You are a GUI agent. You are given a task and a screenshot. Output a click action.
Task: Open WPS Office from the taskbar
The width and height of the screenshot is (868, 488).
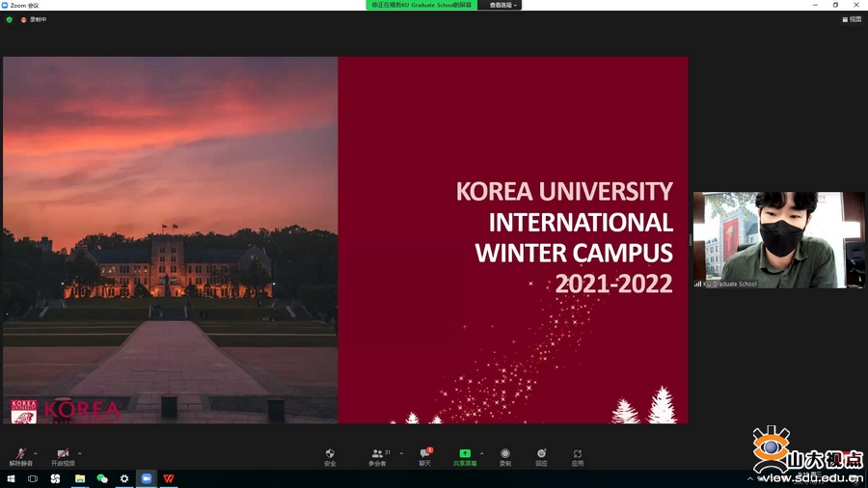click(168, 478)
